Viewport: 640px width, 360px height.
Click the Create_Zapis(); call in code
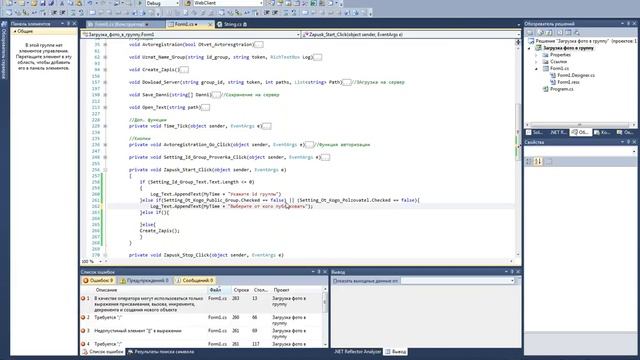click(160, 231)
